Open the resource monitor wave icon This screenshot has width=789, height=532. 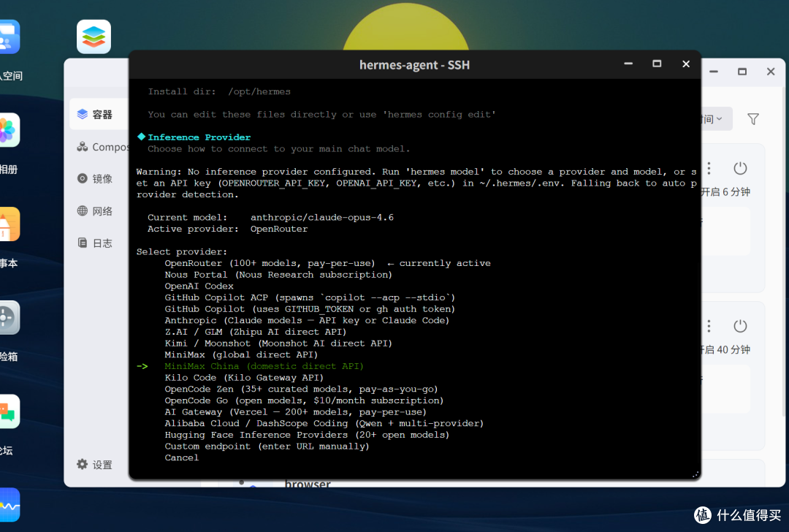[9, 505]
